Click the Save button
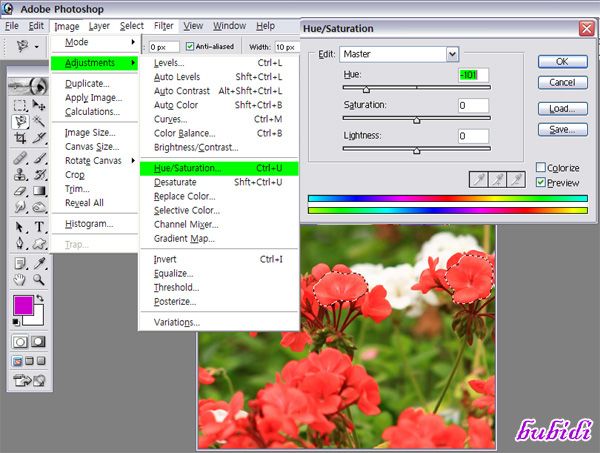 562,130
